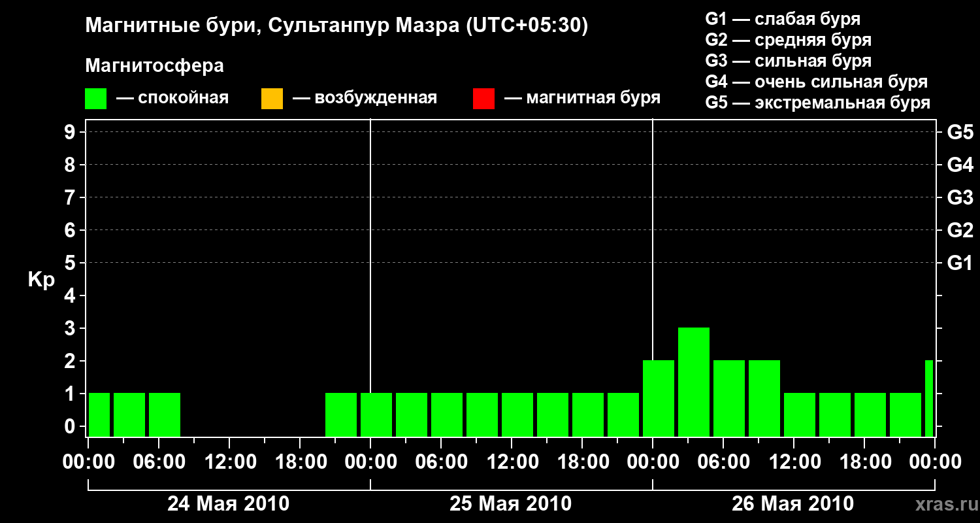Click the '24 Мая 2010' date label
980x523 pixels.
tap(229, 503)
